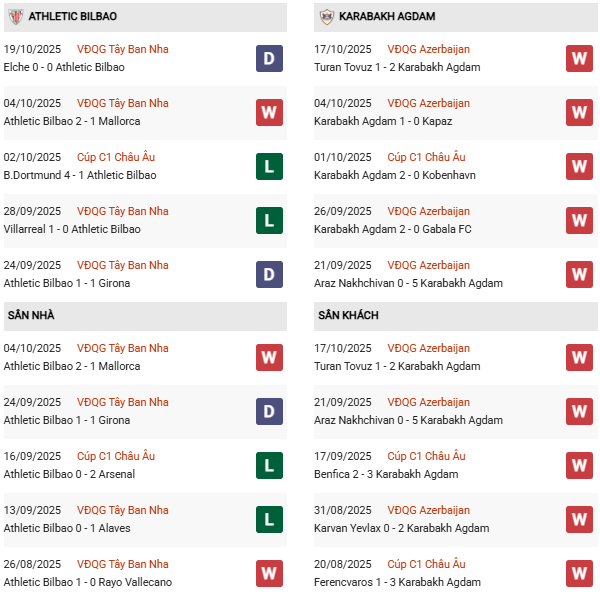
Task: Click the win badge for Benfica match
Action: click(579, 465)
